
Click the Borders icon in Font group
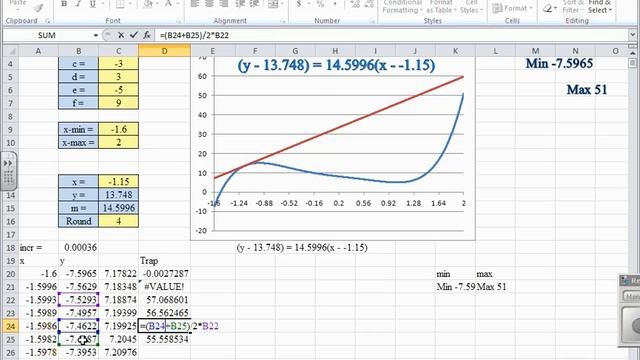point(120,4)
